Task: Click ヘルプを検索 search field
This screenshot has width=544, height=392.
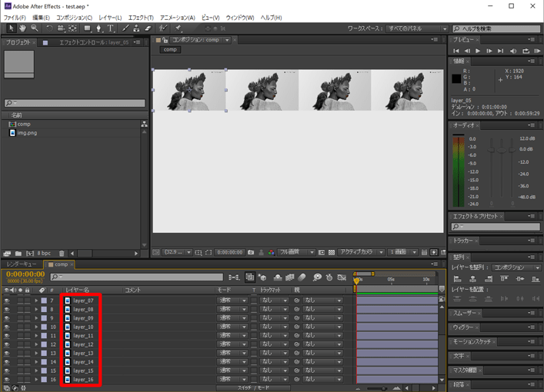Action: tap(496, 28)
